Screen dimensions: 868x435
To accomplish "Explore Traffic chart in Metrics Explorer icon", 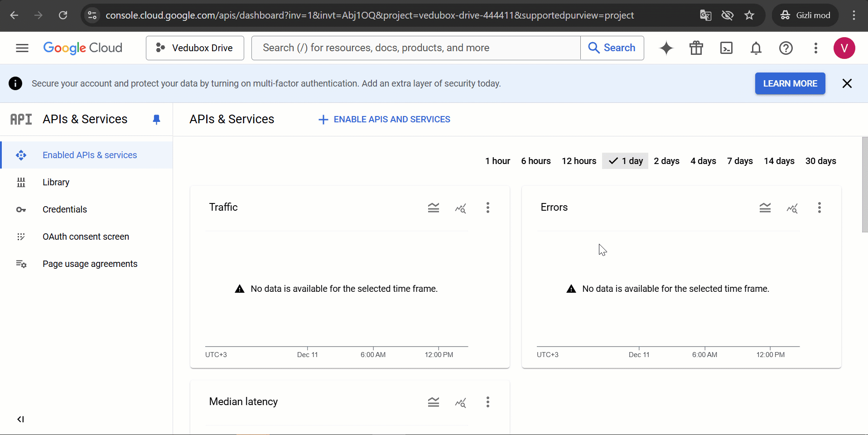I will click(461, 208).
